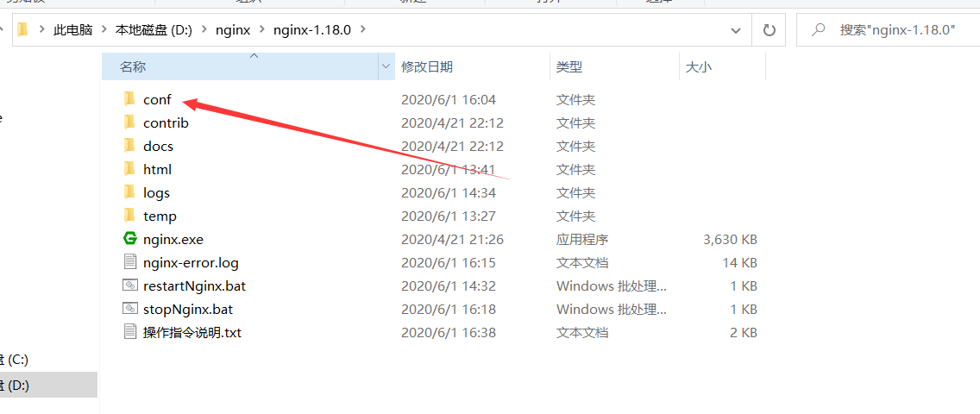The image size is (980, 414).
Task: Click date 2020/6/1 16:04 of conf
Action: [x=448, y=99]
